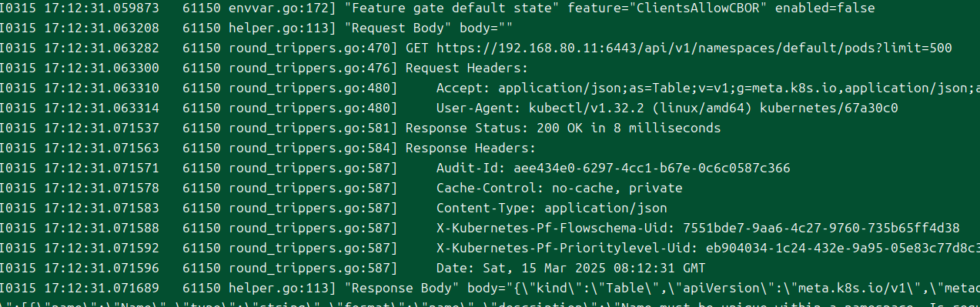Viewport: 980px width, 307px height.
Task: Click the round_trippers.go:581 source reference
Action: click(x=314, y=128)
